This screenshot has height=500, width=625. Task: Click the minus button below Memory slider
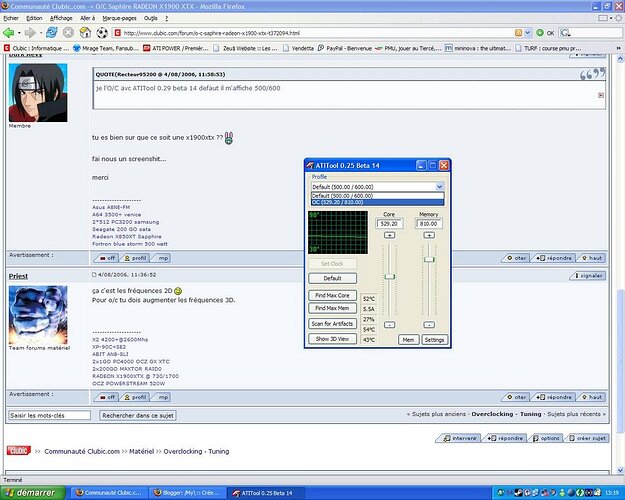[x=429, y=324]
